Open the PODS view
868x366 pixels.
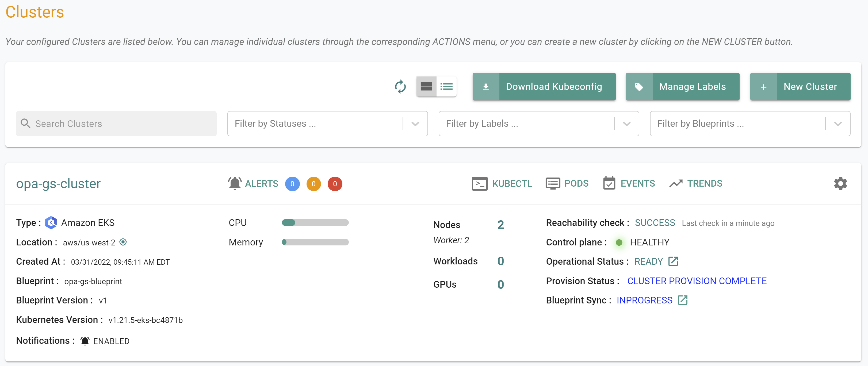(567, 183)
